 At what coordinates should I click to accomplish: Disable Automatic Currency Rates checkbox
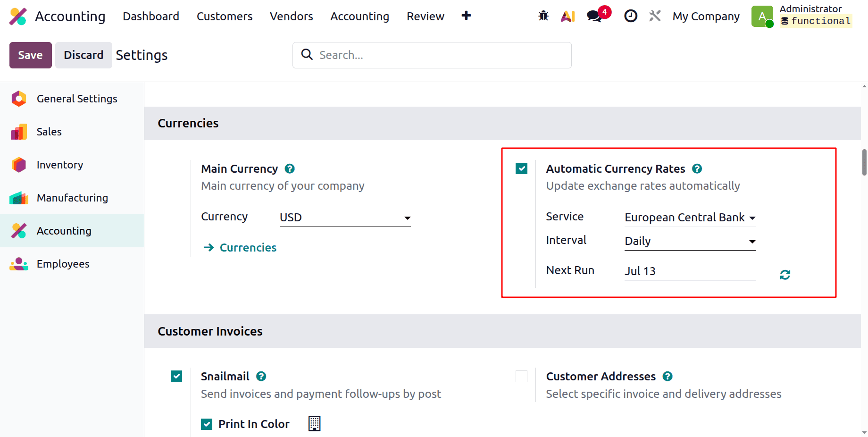pos(521,168)
